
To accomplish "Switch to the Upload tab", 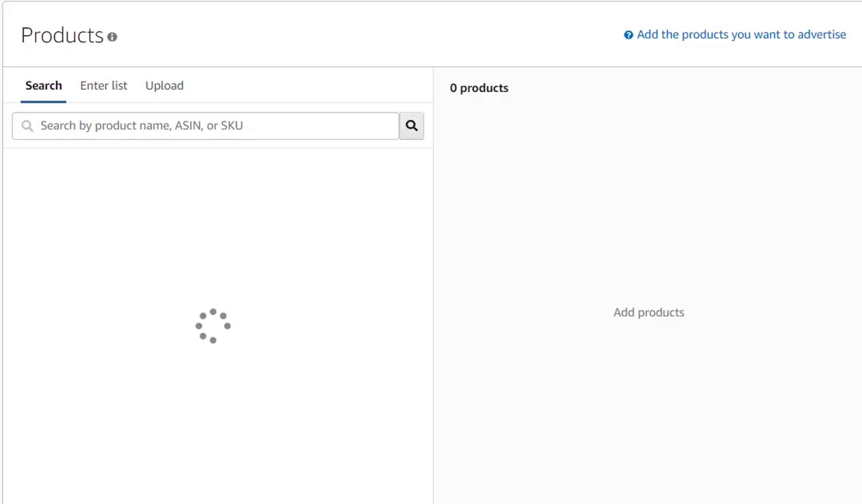I will pos(165,85).
